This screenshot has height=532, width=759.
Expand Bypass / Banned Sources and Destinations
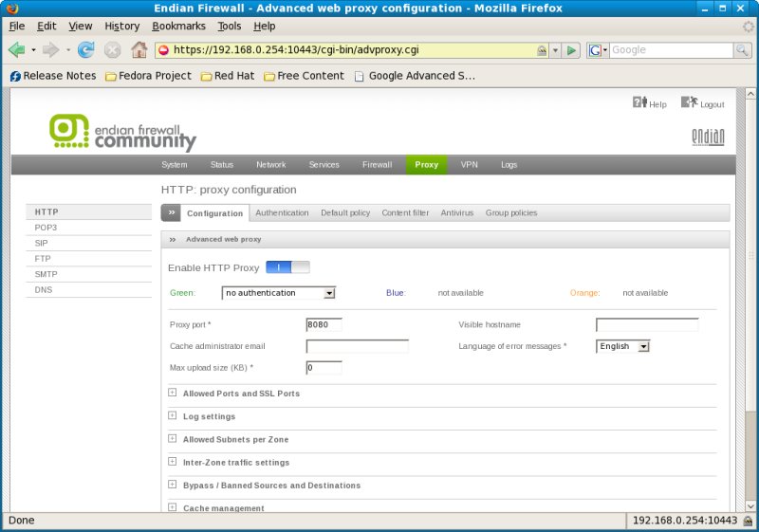click(172, 485)
